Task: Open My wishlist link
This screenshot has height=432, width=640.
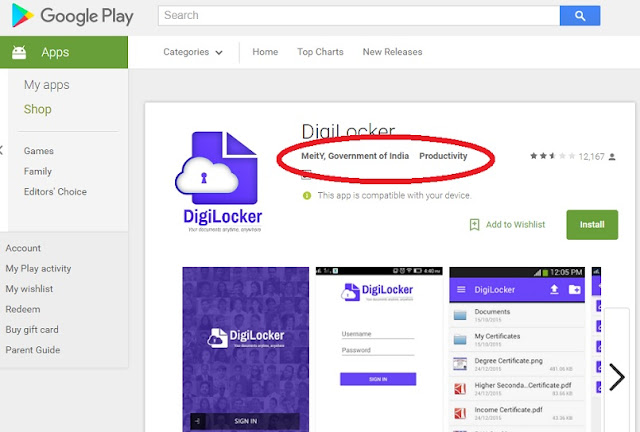Action: coord(29,289)
